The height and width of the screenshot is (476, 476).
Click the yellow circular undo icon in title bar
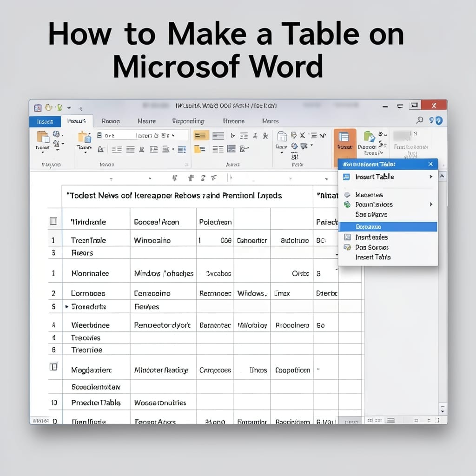(x=48, y=107)
